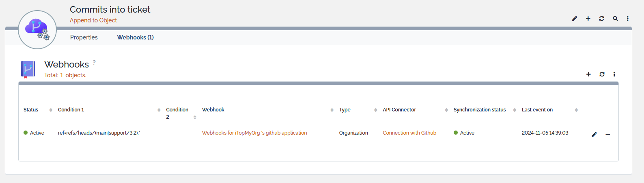Screen dimensions: 644x183
Task: Open Webhooks for iTopMyOrg's github application link
Action: tap(254, 133)
